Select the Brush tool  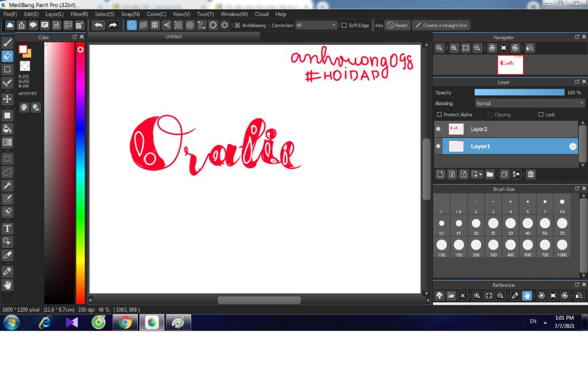pyautogui.click(x=7, y=43)
